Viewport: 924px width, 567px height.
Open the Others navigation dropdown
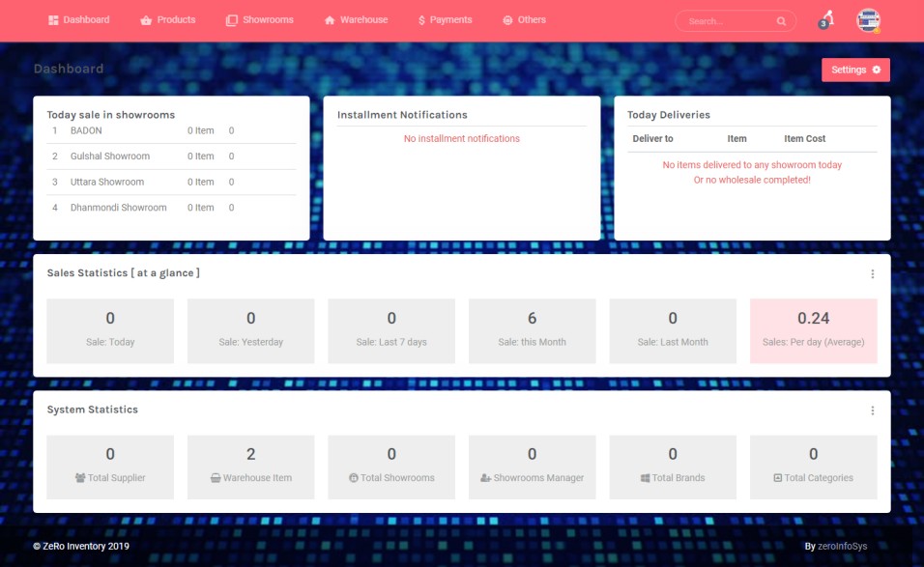point(524,20)
